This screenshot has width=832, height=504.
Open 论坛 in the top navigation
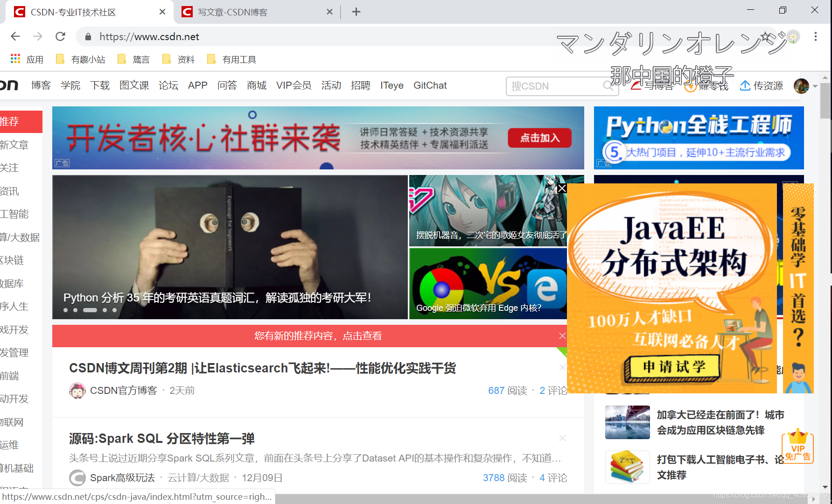click(x=168, y=85)
